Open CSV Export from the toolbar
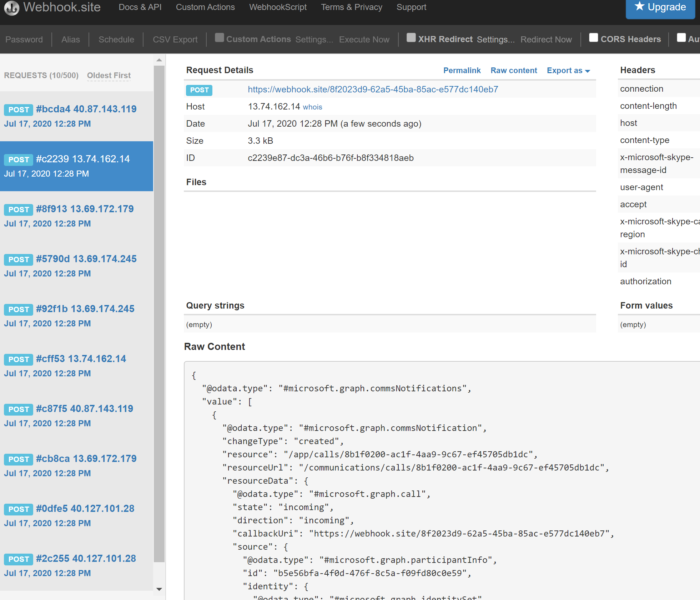 (x=175, y=39)
